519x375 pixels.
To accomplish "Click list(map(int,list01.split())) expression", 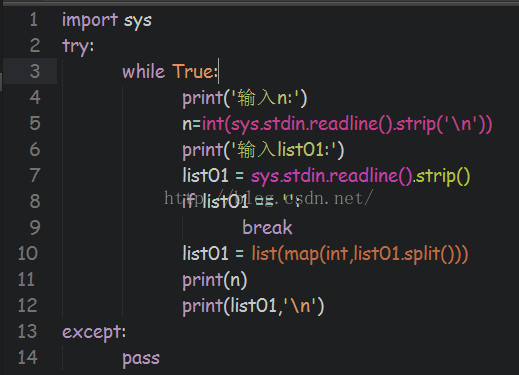I will [360, 254].
